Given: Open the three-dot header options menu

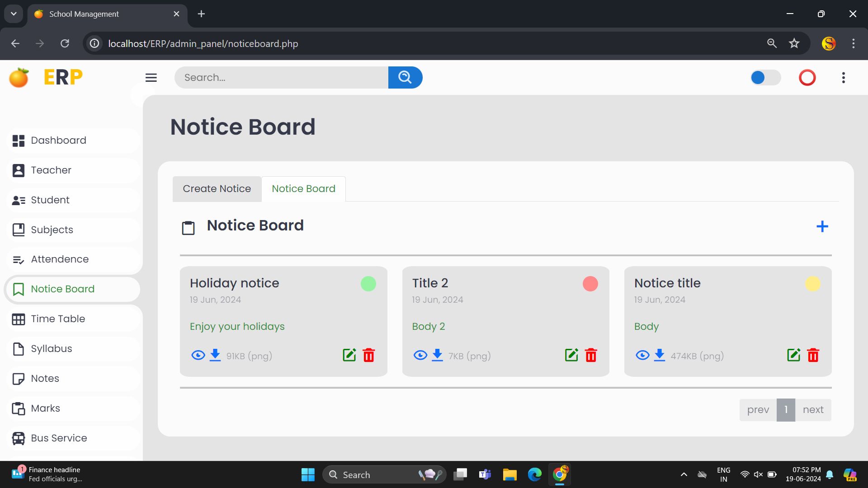Looking at the screenshot, I should [x=843, y=78].
